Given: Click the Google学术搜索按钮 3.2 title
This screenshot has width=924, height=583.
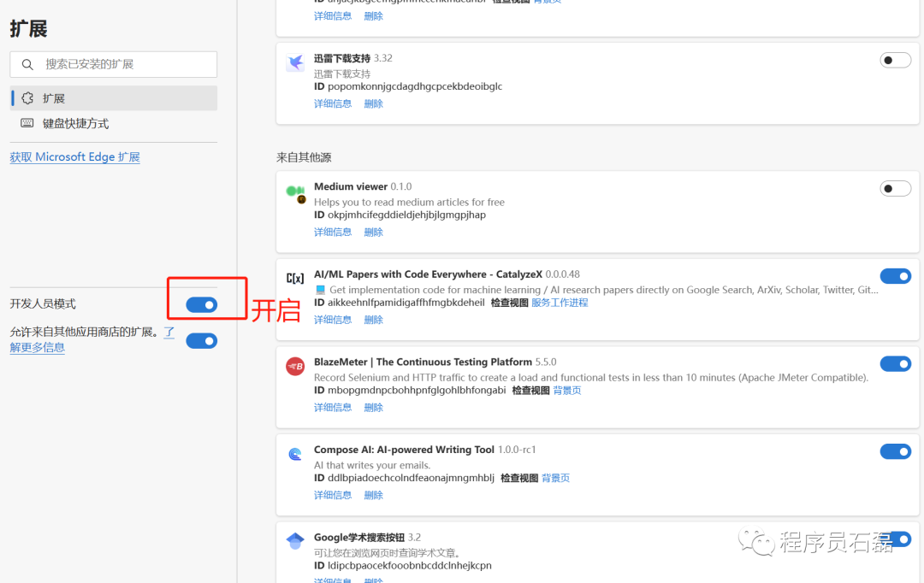Looking at the screenshot, I should (367, 538).
